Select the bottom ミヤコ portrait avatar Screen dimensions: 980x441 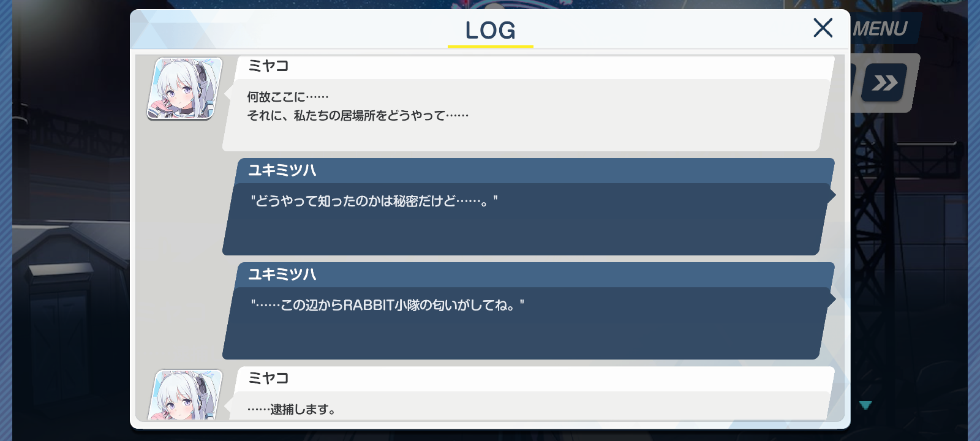click(x=186, y=395)
